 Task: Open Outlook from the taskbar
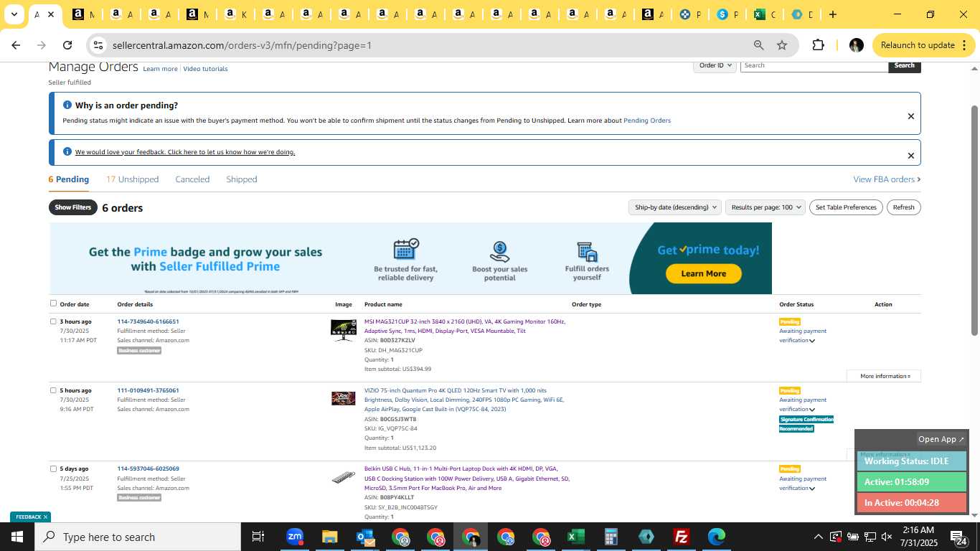pyautogui.click(x=365, y=537)
